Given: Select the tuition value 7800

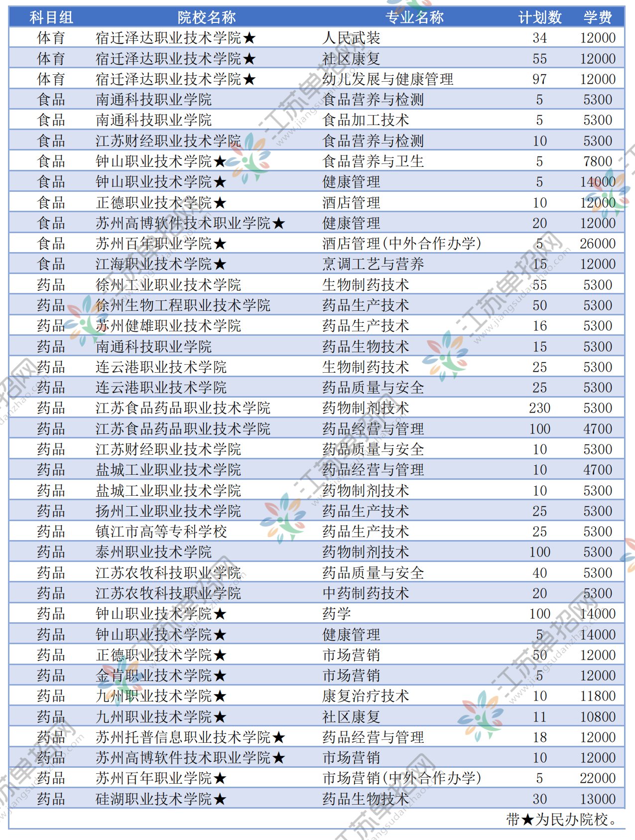Looking at the screenshot, I should (x=598, y=161).
